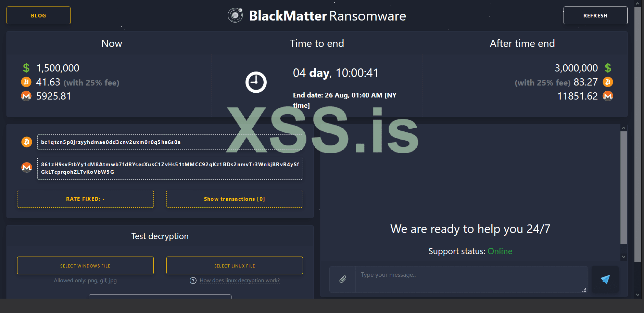Image resolution: width=644 pixels, height=313 pixels.
Task: Choose SELECT LINUX FILE for test decryption
Action: point(235,265)
